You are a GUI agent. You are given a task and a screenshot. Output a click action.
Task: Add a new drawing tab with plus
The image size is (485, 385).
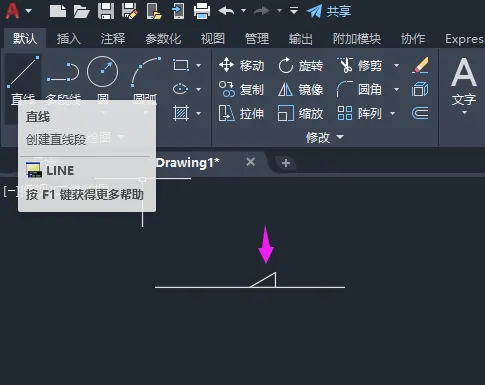pyautogui.click(x=286, y=163)
